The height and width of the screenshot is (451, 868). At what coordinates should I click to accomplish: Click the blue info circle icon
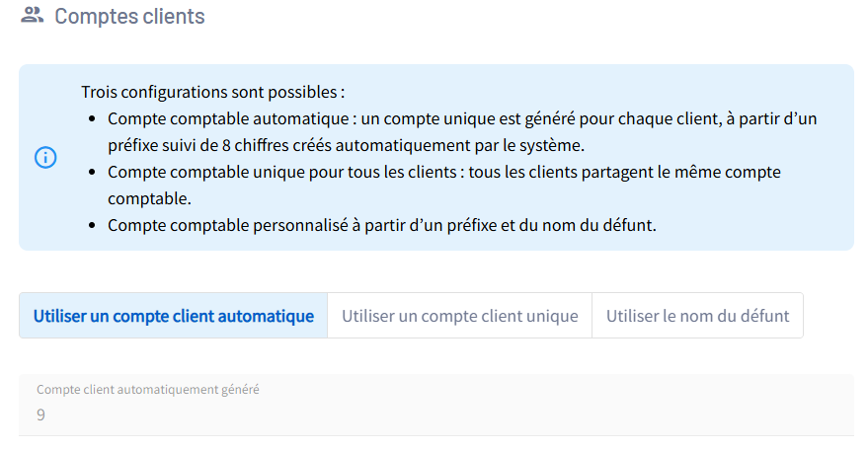[45, 158]
